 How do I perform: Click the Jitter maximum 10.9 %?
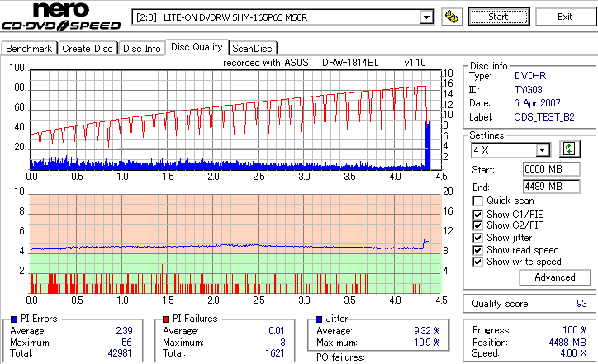click(x=427, y=343)
